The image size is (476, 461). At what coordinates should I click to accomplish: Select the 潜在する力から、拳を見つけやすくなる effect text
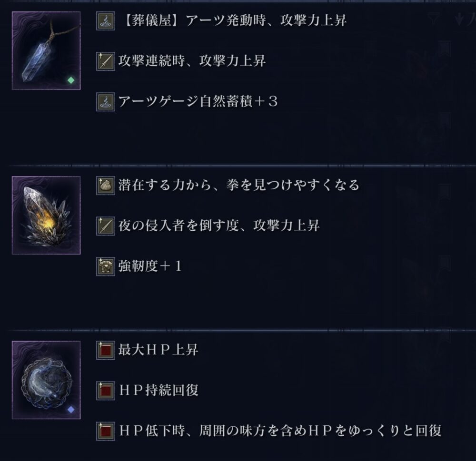pyautogui.click(x=239, y=185)
